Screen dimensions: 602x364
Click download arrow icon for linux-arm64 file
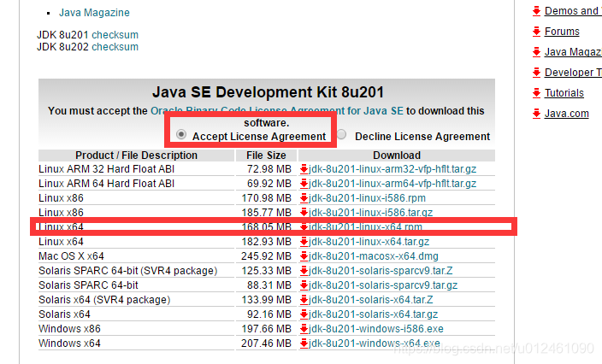[x=304, y=184]
